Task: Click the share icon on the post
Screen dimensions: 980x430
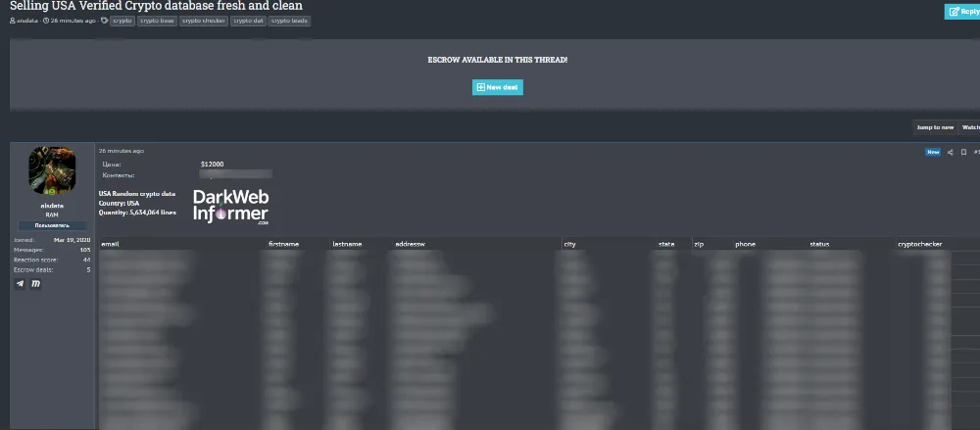Action: [950, 152]
